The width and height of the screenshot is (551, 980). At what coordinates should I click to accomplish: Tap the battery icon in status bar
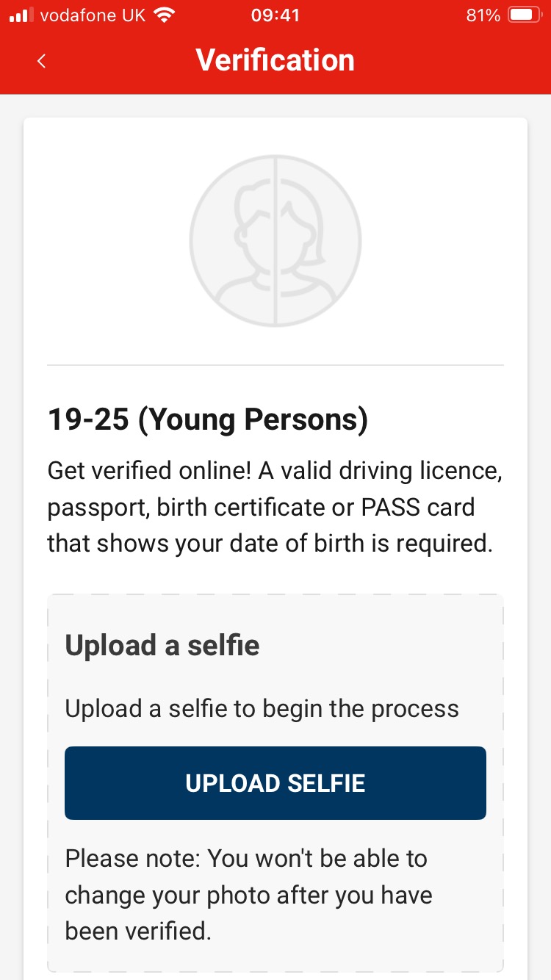pos(525,15)
